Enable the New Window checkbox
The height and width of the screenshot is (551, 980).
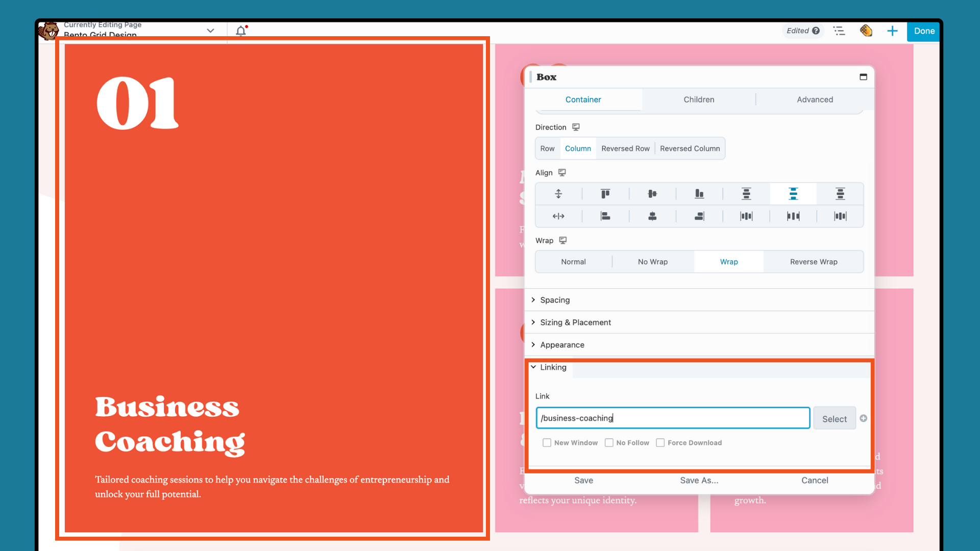[x=547, y=443]
